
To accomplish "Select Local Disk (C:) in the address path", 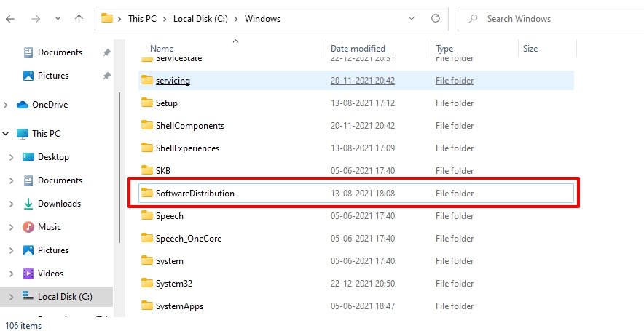I will click(x=200, y=19).
